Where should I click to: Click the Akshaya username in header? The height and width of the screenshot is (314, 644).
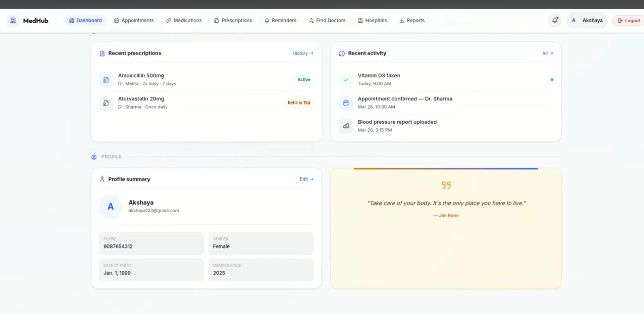(592, 21)
